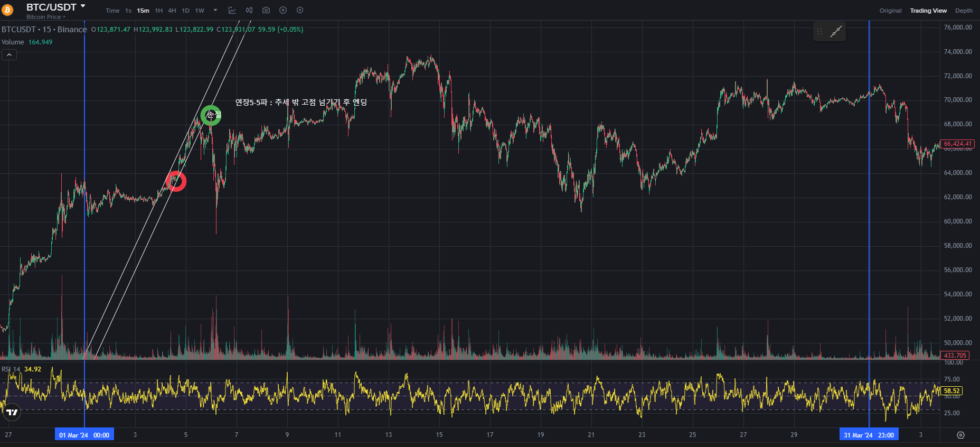Click the drag handle of floating toolbar

tap(819, 32)
